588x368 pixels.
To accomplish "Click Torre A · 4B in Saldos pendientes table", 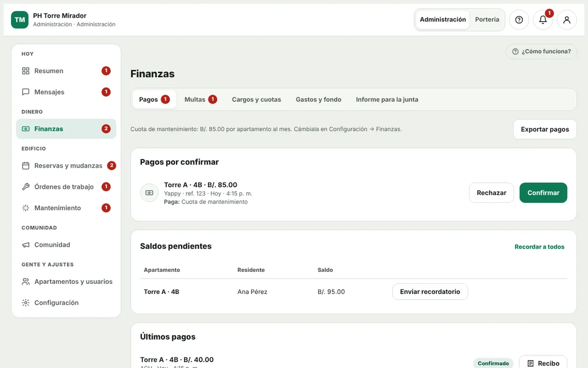I will [x=162, y=292].
